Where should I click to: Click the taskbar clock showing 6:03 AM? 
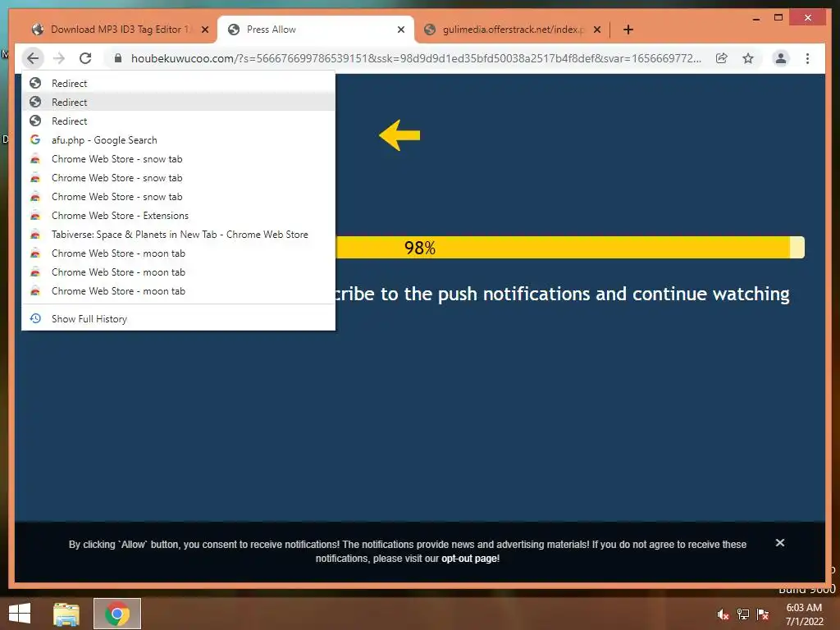pyautogui.click(x=804, y=614)
